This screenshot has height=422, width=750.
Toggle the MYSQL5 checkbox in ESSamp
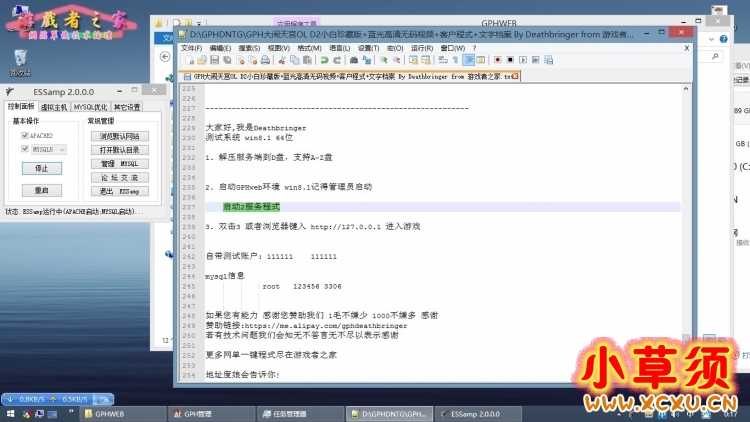(25, 149)
